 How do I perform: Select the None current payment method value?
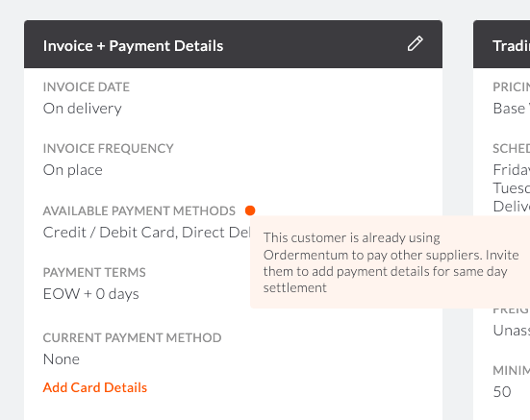(62, 359)
